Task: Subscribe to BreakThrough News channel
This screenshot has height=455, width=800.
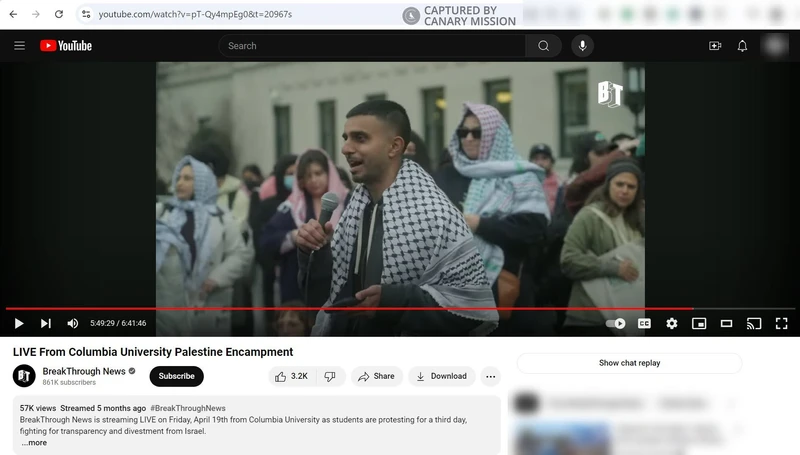Action: click(x=176, y=376)
